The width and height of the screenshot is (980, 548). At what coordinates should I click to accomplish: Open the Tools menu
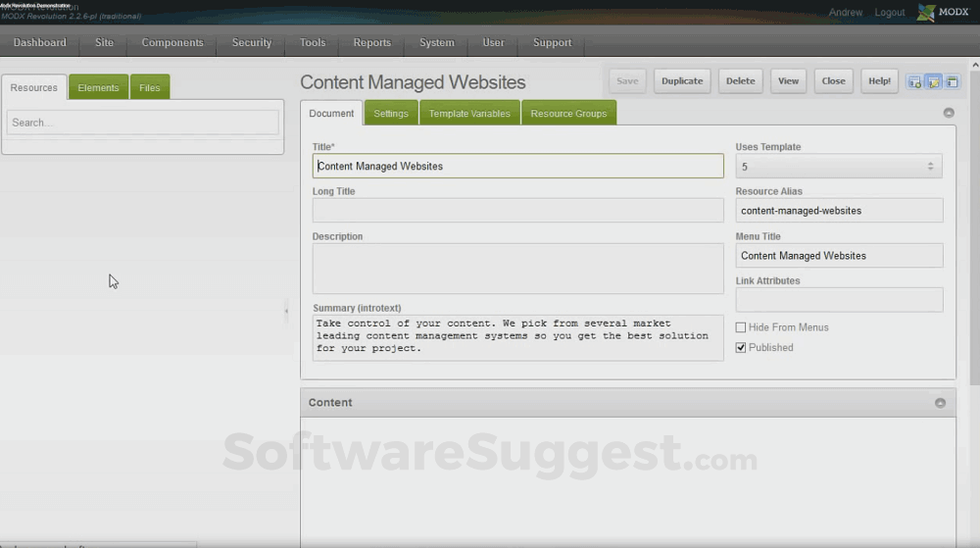pos(313,42)
